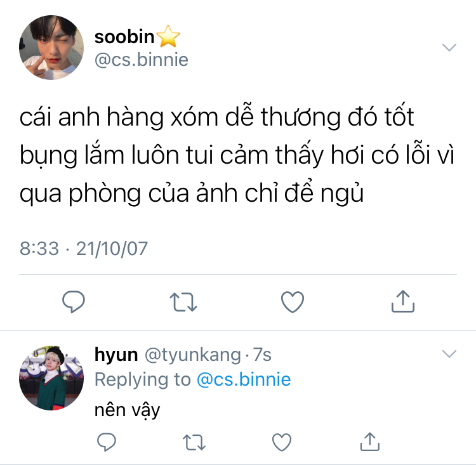
Task: Open the chevron menu on soobin's tweet
Action: click(449, 48)
